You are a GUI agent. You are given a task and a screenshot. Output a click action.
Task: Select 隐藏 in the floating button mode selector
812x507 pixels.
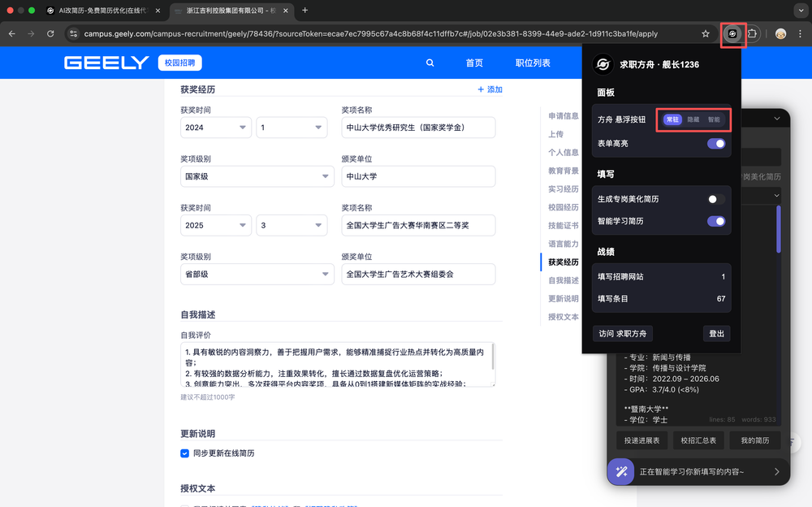pyautogui.click(x=693, y=119)
